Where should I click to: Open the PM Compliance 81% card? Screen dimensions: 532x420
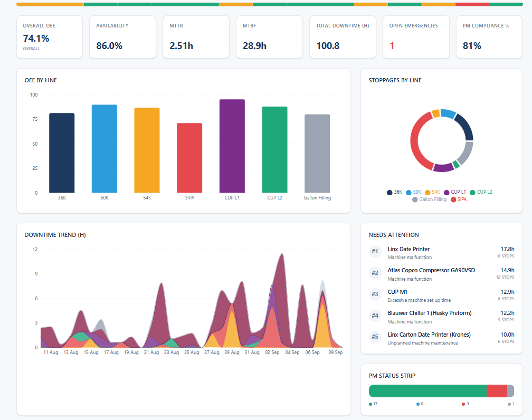click(489, 37)
